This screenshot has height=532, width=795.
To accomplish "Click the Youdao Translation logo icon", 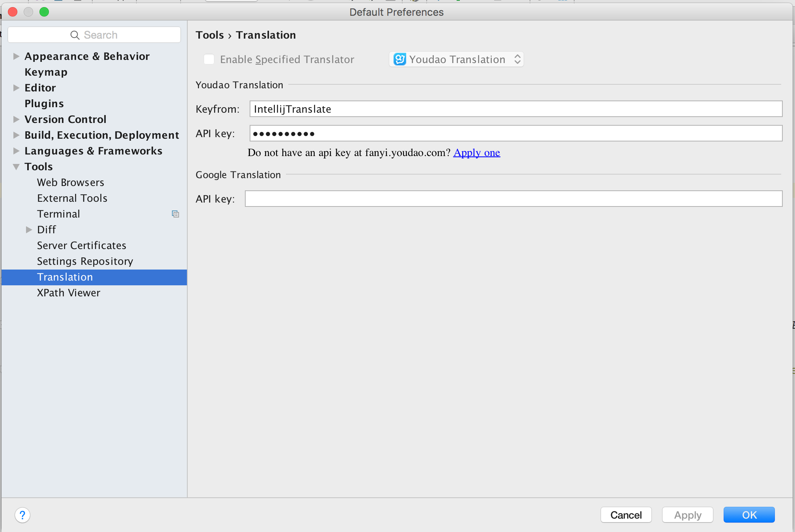I will (x=399, y=60).
